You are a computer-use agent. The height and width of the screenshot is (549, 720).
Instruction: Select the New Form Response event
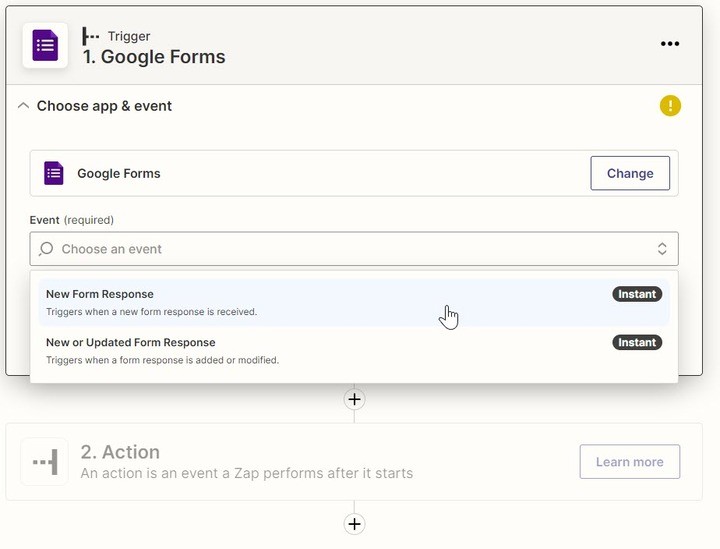[x=354, y=303]
